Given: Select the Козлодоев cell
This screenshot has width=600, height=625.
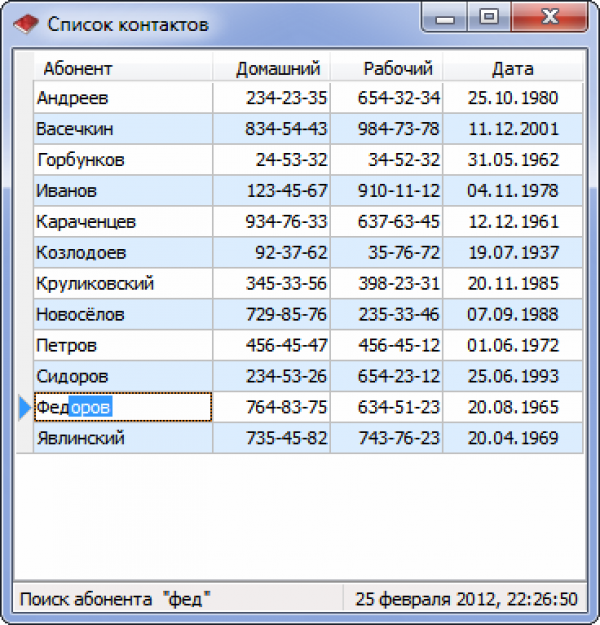Looking at the screenshot, I should [x=123, y=252].
